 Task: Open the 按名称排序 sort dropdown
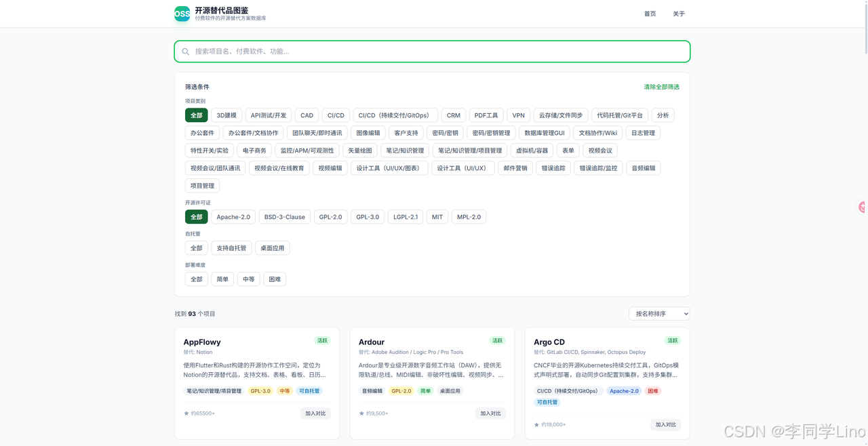pos(659,314)
